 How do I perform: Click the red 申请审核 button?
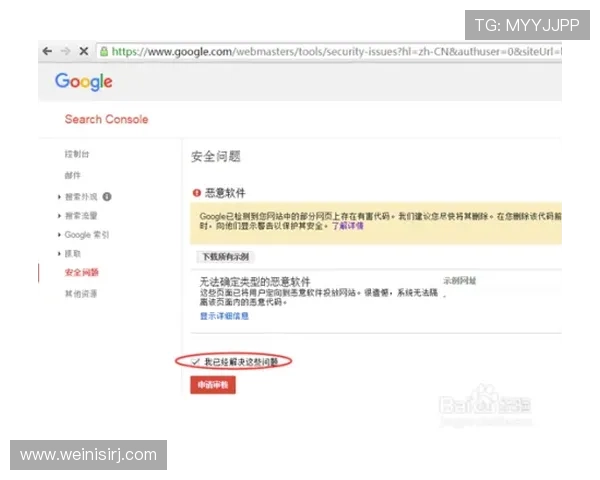pos(213,385)
